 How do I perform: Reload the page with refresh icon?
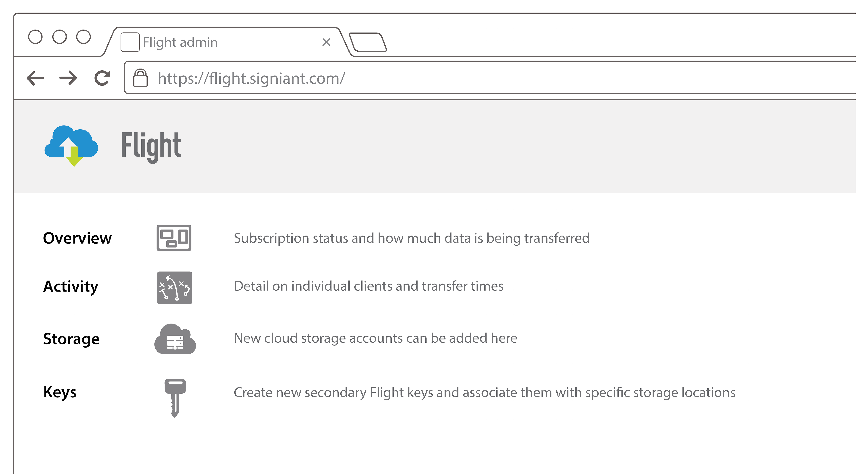[102, 78]
